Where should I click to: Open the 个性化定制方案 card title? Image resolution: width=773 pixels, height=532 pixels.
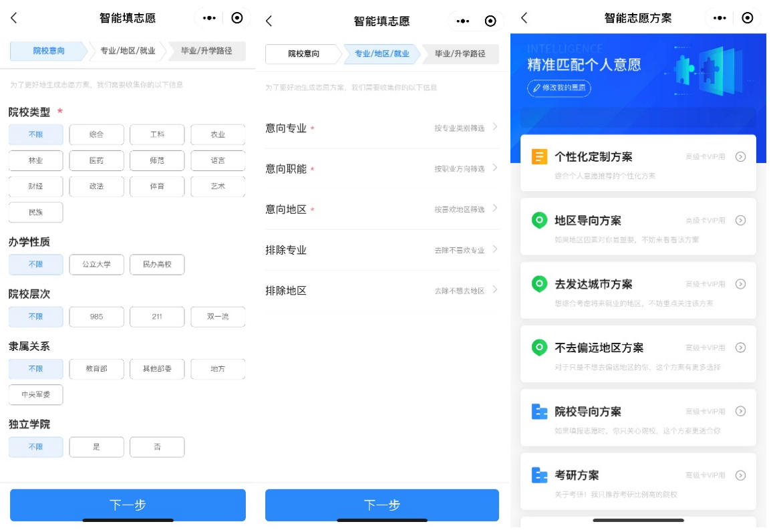click(x=593, y=157)
